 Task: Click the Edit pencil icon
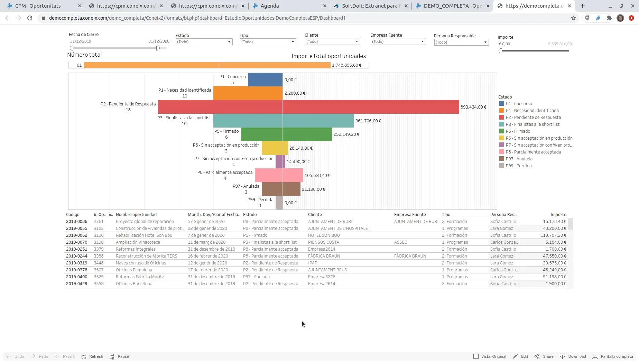point(516,356)
